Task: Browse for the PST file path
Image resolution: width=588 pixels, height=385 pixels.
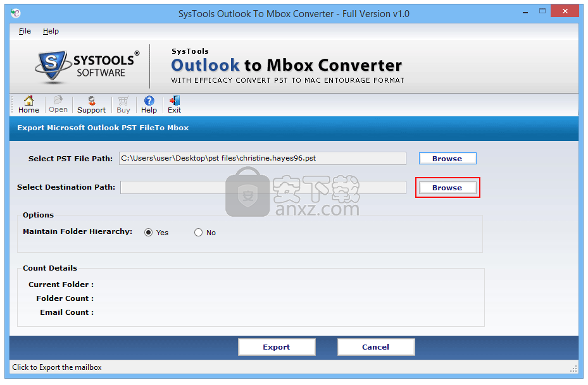Action: point(447,159)
